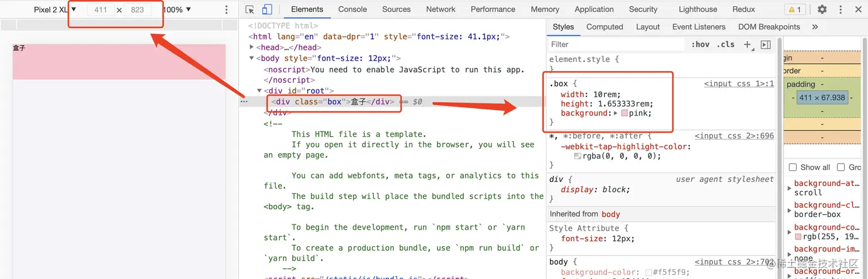Viewport: 868px width, 279px height.
Task: Select the Layout sub-tab
Action: (x=648, y=27)
